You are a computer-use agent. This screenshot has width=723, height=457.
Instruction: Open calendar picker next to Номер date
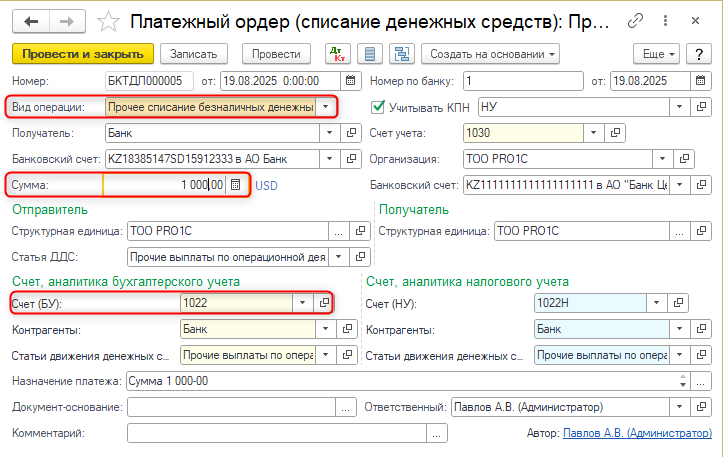pyautogui.click(x=350, y=80)
